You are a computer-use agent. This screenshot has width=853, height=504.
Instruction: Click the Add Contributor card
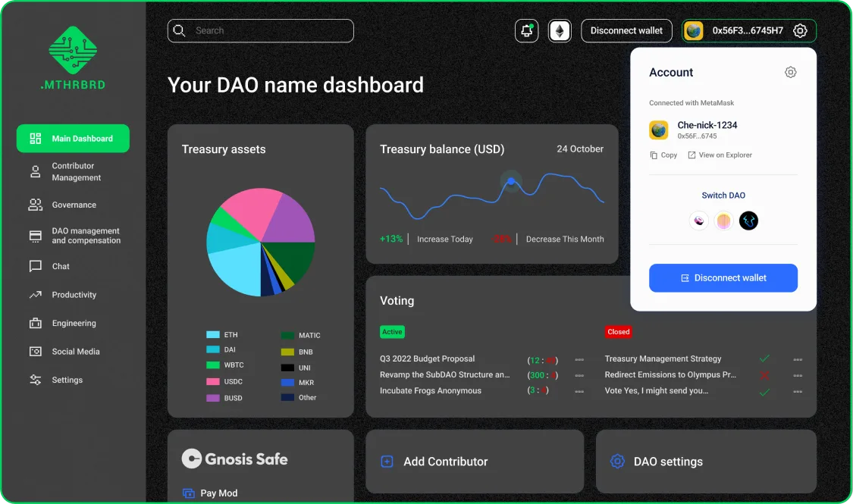(475, 462)
